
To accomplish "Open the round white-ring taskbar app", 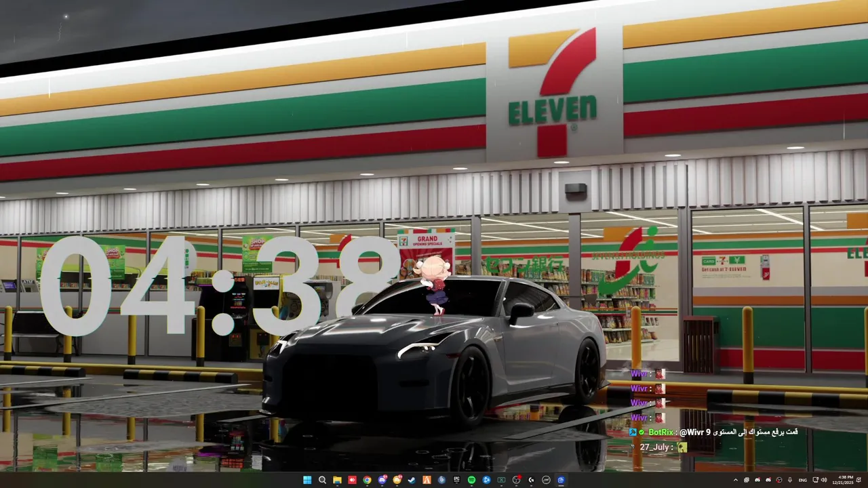I will click(546, 480).
